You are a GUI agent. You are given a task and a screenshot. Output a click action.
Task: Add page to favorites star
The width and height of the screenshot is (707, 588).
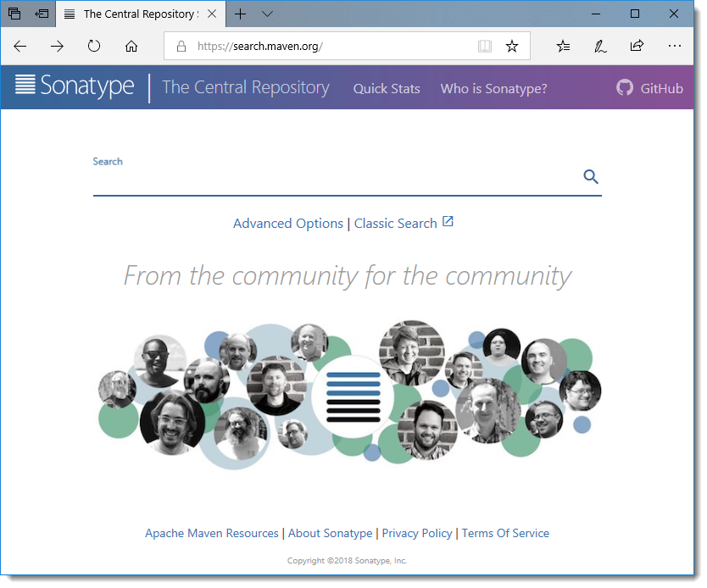pyautogui.click(x=512, y=46)
